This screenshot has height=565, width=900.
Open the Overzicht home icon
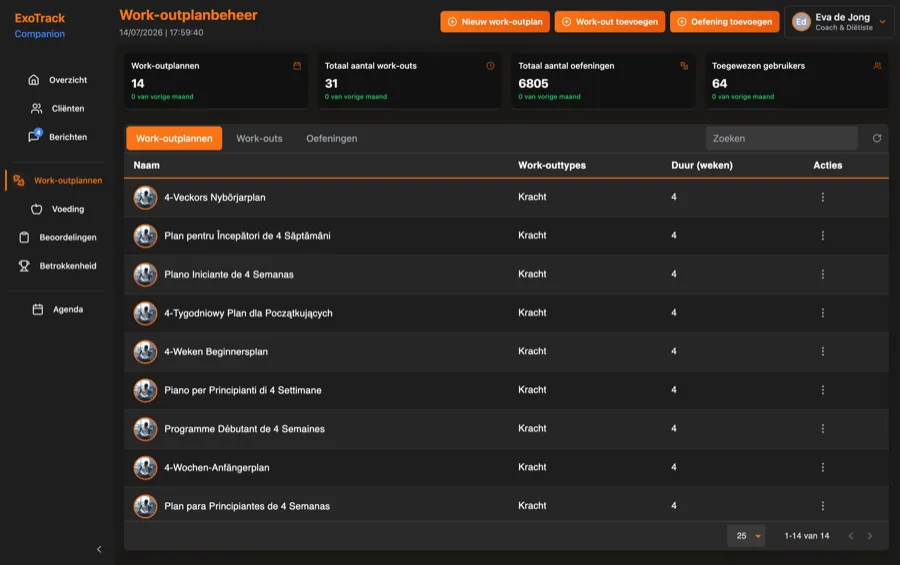(34, 80)
